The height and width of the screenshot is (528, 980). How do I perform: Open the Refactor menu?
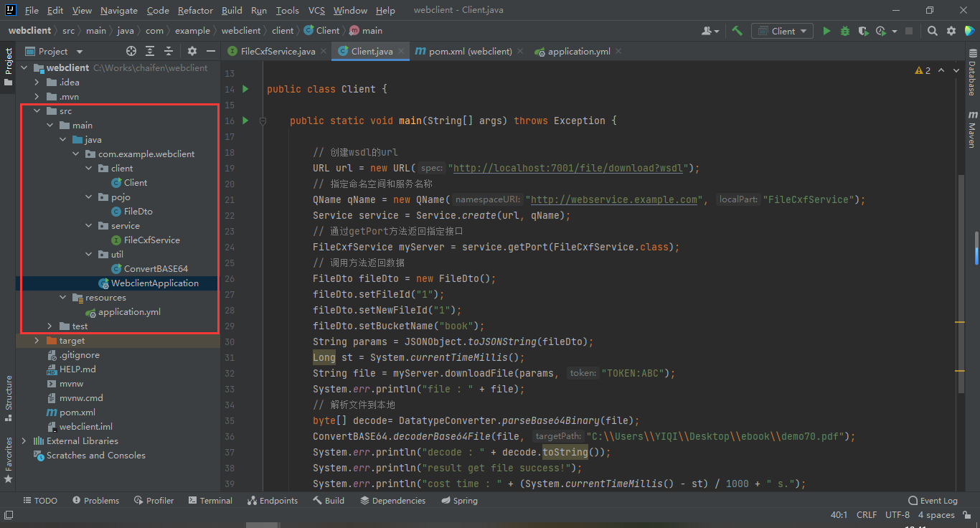coord(195,10)
